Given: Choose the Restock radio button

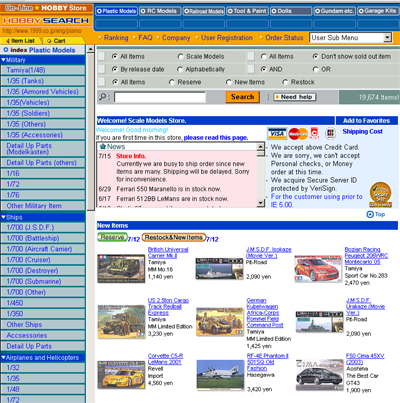Looking at the screenshot, I should point(285,82).
